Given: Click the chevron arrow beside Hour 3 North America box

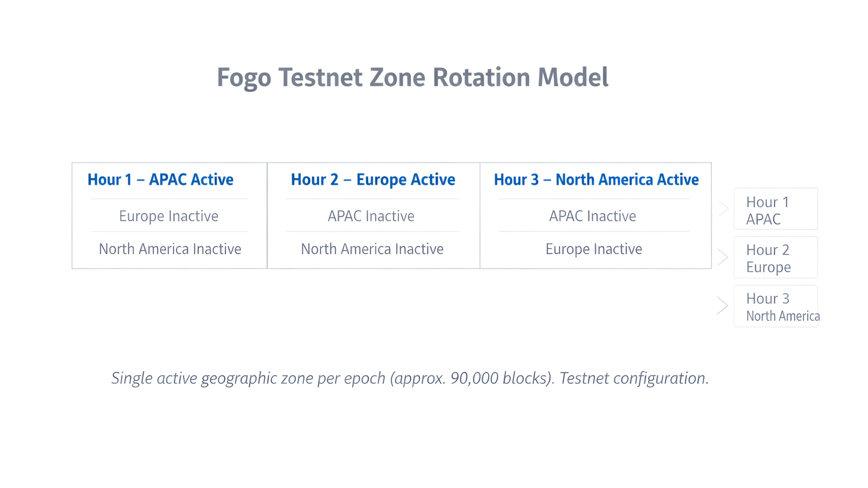Looking at the screenshot, I should [723, 306].
